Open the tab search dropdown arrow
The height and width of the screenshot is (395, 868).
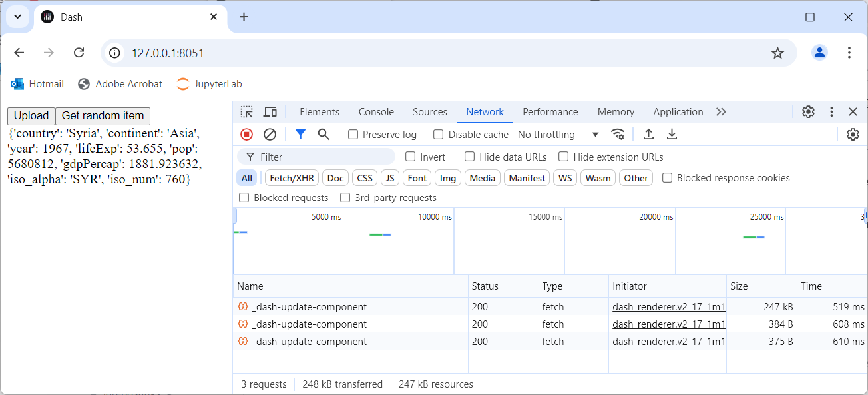point(17,17)
